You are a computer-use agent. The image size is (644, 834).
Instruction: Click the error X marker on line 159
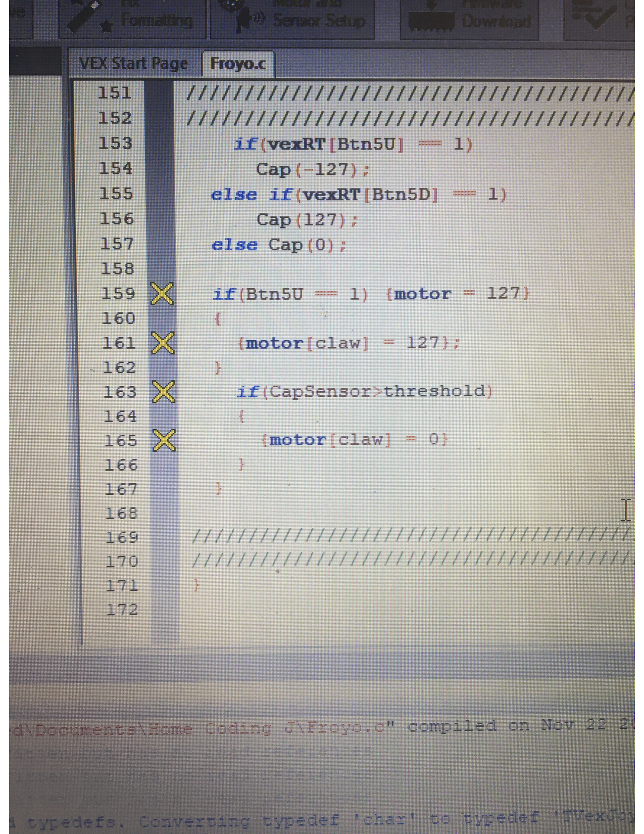pyautogui.click(x=163, y=294)
